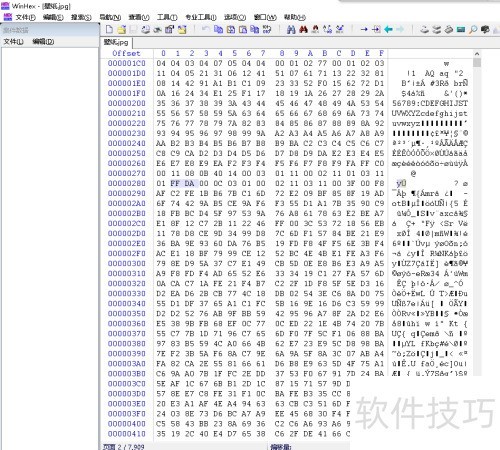Click ASCII text UVWXYZcdefghijst

point(430,113)
